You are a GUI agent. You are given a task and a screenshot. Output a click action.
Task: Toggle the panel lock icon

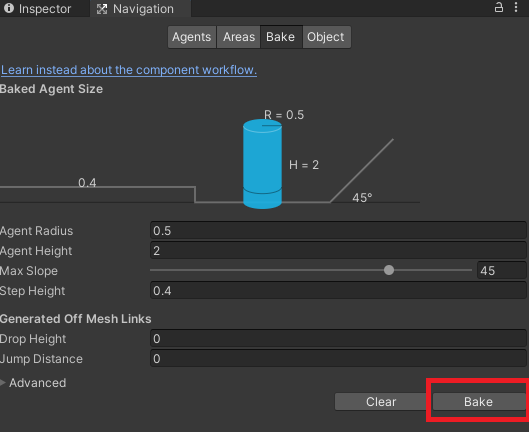click(499, 7)
